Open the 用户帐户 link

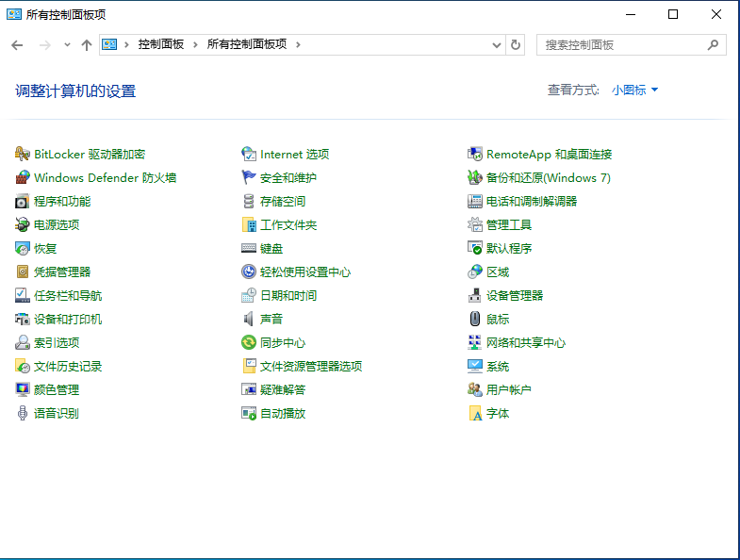[509, 390]
